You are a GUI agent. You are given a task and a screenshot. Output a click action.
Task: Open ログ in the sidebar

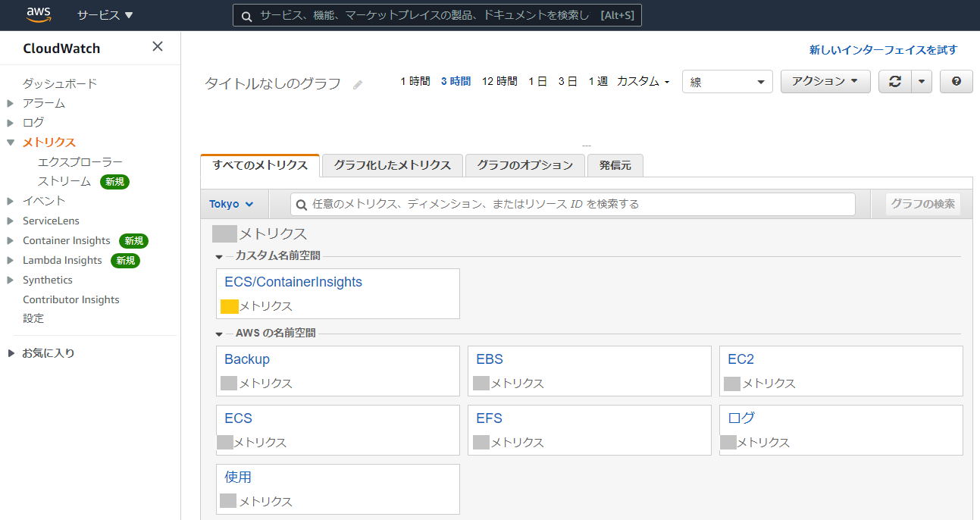(33, 122)
